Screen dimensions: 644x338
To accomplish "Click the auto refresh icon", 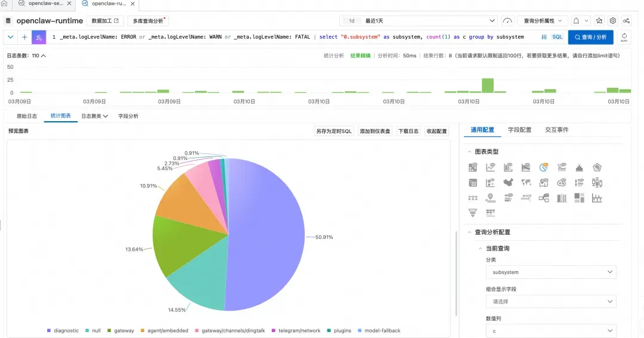I will (x=624, y=37).
